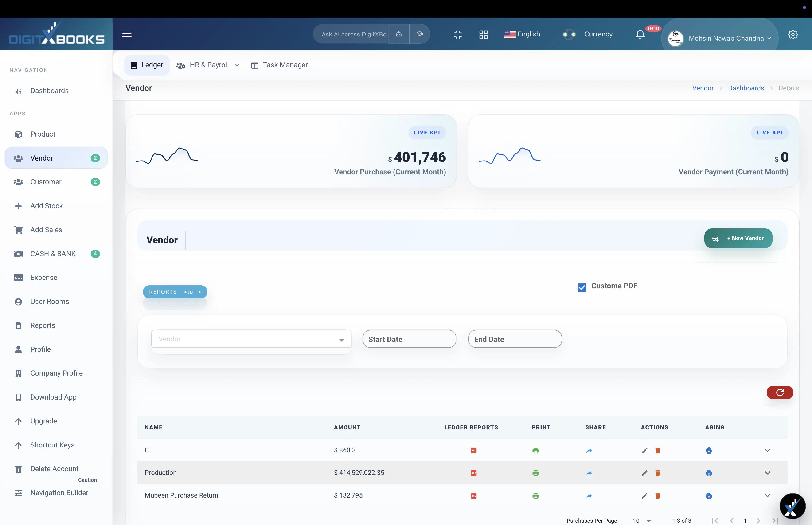The height and width of the screenshot is (525, 812).
Task: Open the HR & Payroll menu
Action: (x=208, y=65)
